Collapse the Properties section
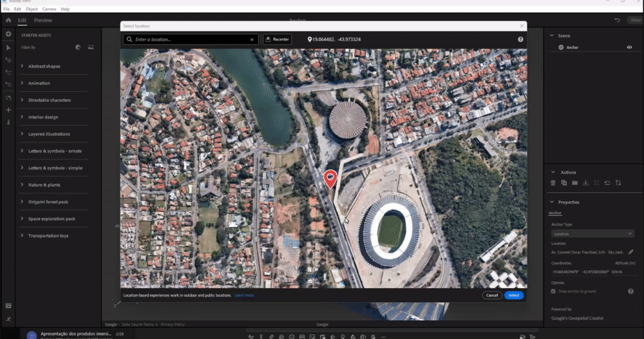The width and height of the screenshot is (644, 339). [x=552, y=202]
